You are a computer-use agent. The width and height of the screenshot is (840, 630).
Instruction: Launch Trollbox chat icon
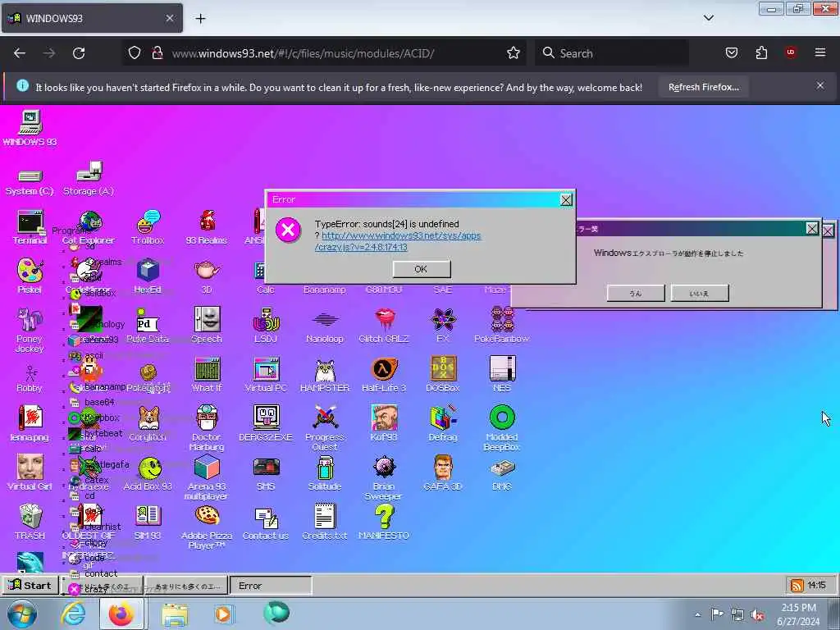coord(148,221)
